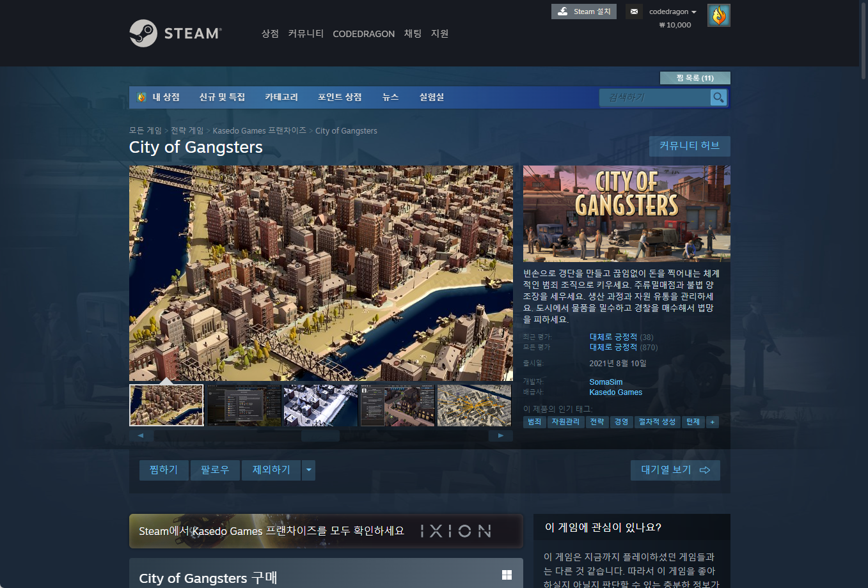Open the inbox envelope icon
868x588 pixels.
(x=634, y=12)
